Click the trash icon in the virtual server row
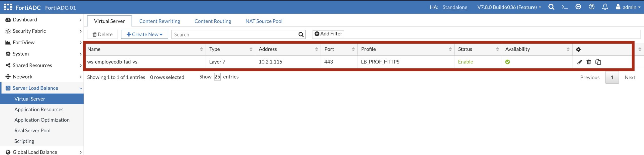This screenshot has height=155, width=644. click(x=589, y=62)
